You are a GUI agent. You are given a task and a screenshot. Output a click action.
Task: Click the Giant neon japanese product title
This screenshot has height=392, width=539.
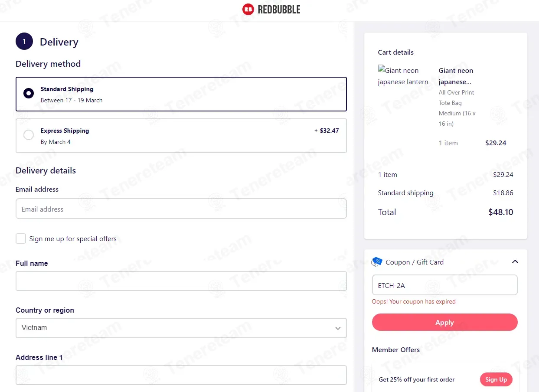456,76
